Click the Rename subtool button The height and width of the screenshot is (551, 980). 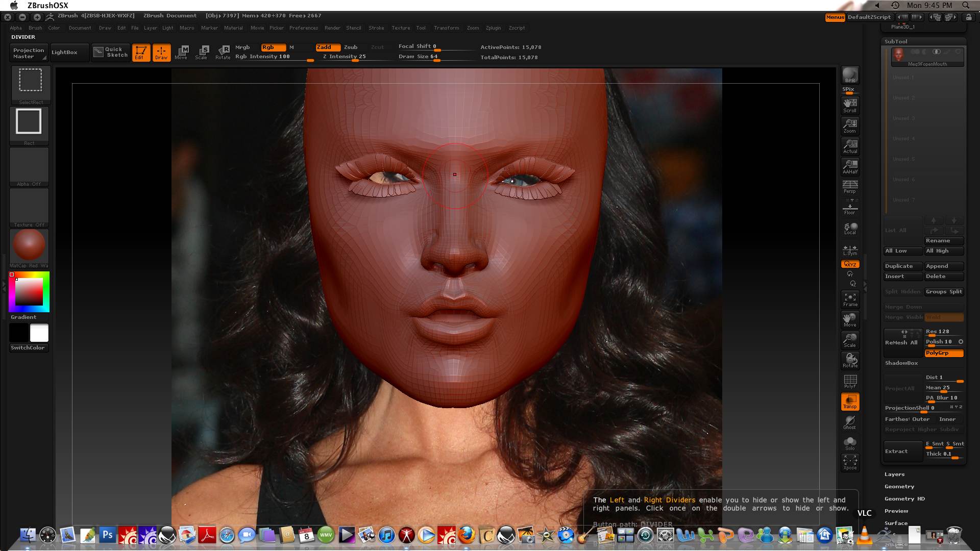tap(944, 241)
